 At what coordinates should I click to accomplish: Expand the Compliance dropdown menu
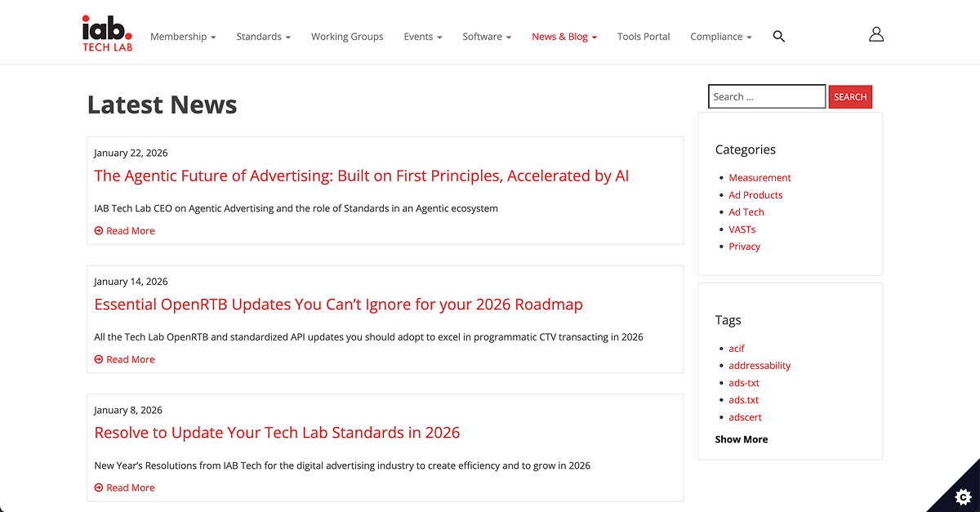(720, 37)
